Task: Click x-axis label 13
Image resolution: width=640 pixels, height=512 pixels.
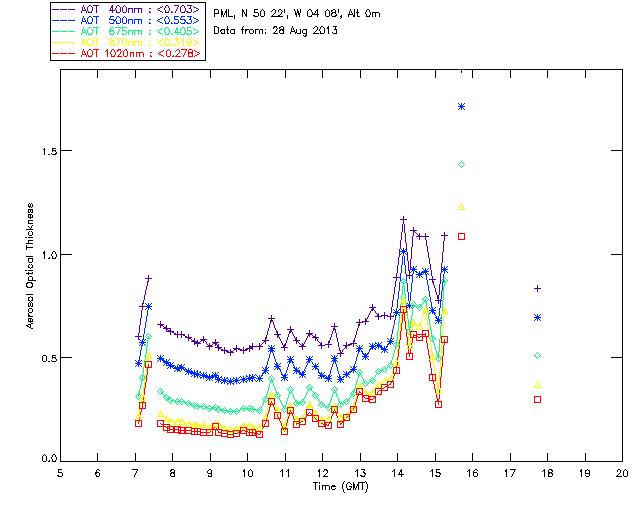Action: pyautogui.click(x=360, y=473)
